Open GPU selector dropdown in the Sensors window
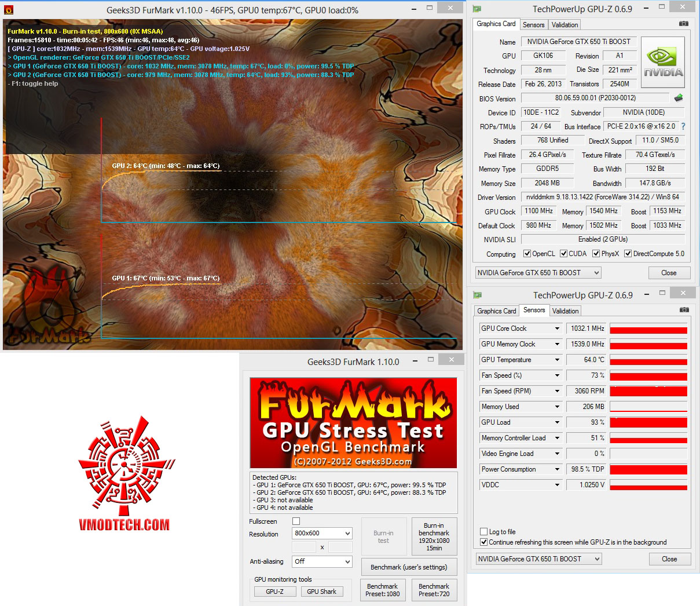This screenshot has width=700, height=606. pos(538,559)
